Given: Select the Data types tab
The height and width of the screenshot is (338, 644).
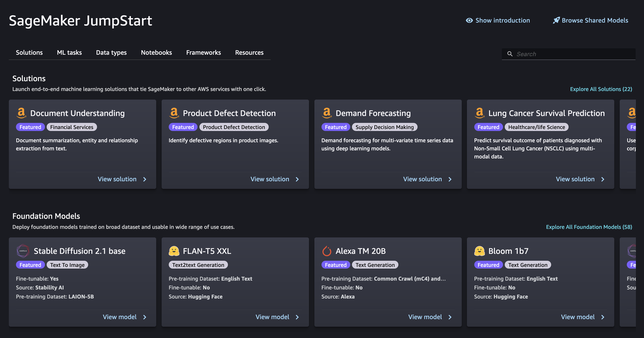Looking at the screenshot, I should [111, 53].
